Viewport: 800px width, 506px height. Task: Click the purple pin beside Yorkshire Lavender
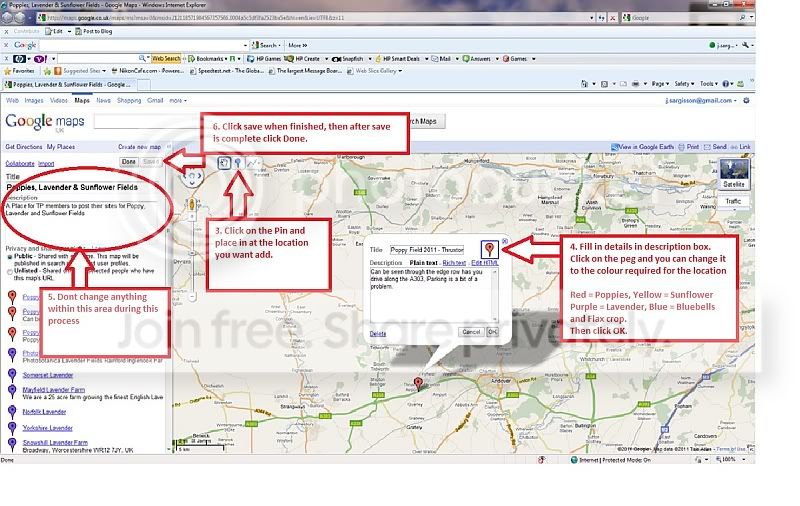12,427
